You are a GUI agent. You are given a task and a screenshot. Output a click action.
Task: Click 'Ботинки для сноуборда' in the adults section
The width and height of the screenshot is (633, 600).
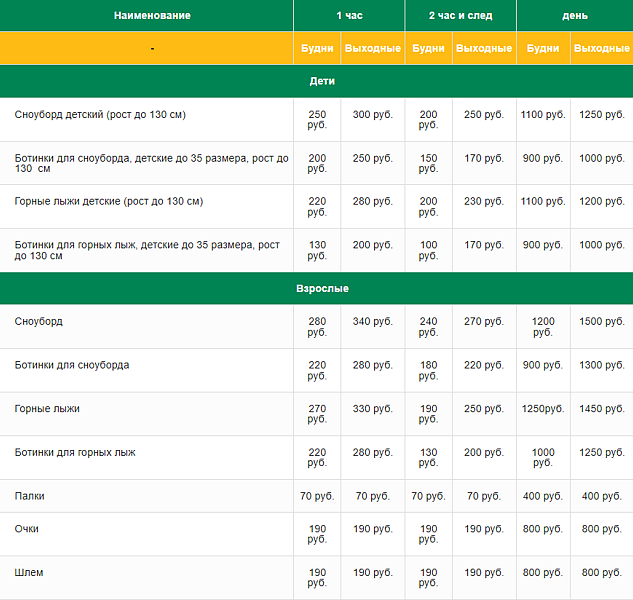[72, 365]
